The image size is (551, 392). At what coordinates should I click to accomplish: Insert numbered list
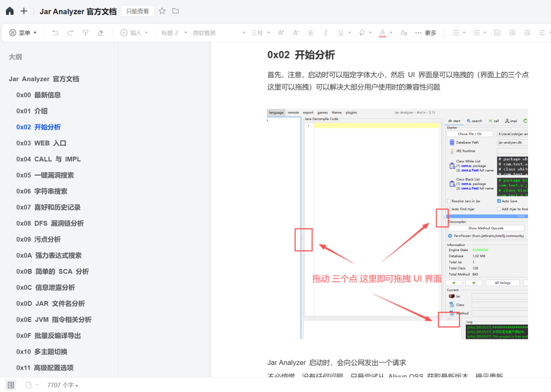point(477,33)
